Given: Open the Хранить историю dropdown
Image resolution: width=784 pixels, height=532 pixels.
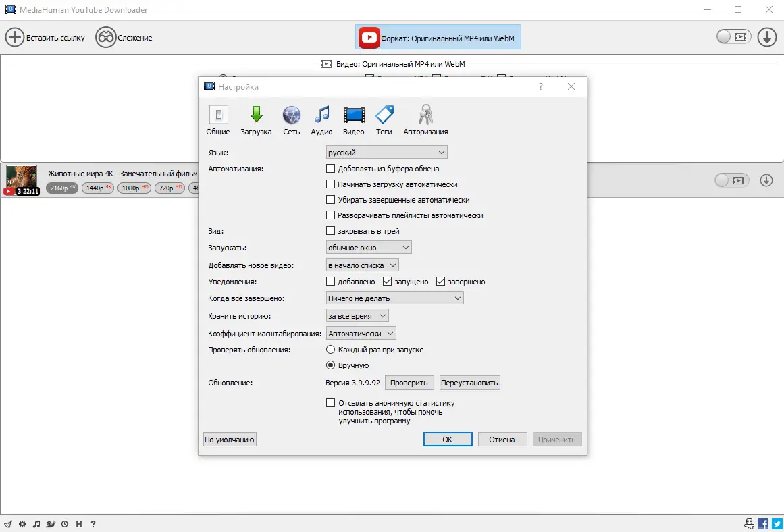Looking at the screenshot, I should pyautogui.click(x=357, y=315).
